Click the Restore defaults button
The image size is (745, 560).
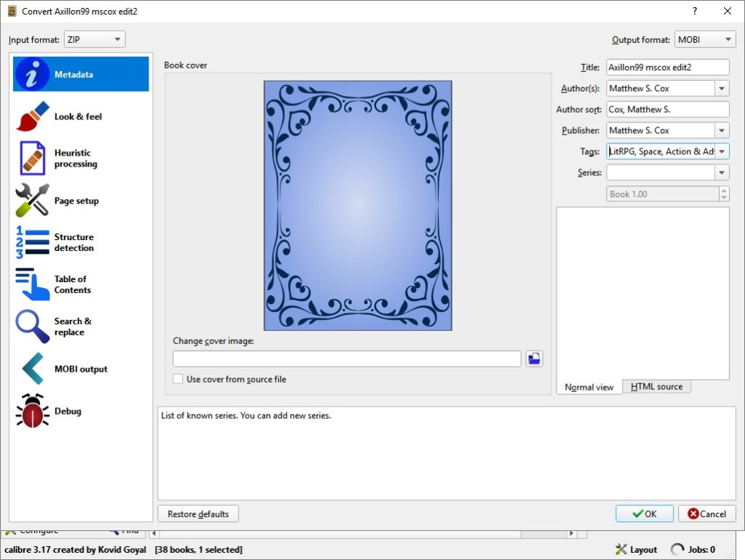click(198, 514)
